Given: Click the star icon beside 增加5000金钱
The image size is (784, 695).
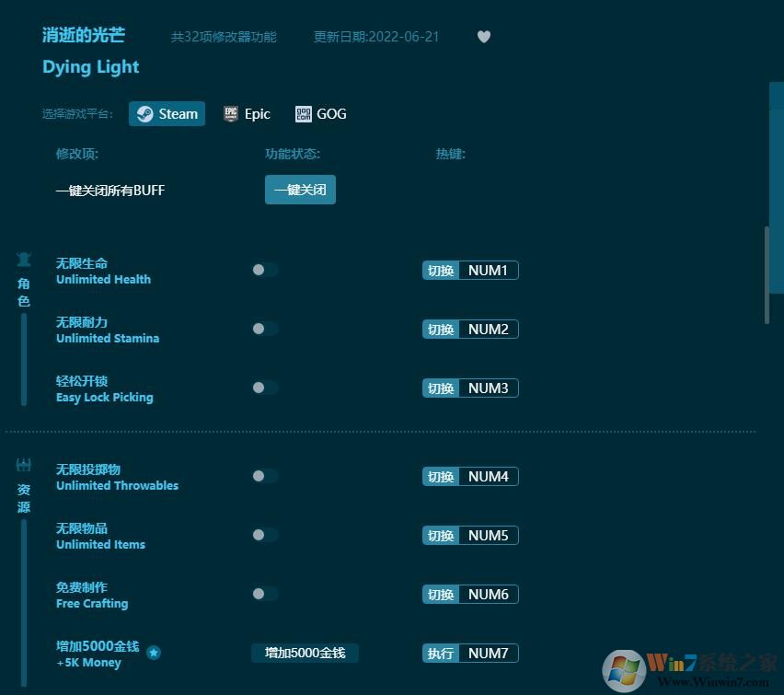Looking at the screenshot, I should (154, 652).
